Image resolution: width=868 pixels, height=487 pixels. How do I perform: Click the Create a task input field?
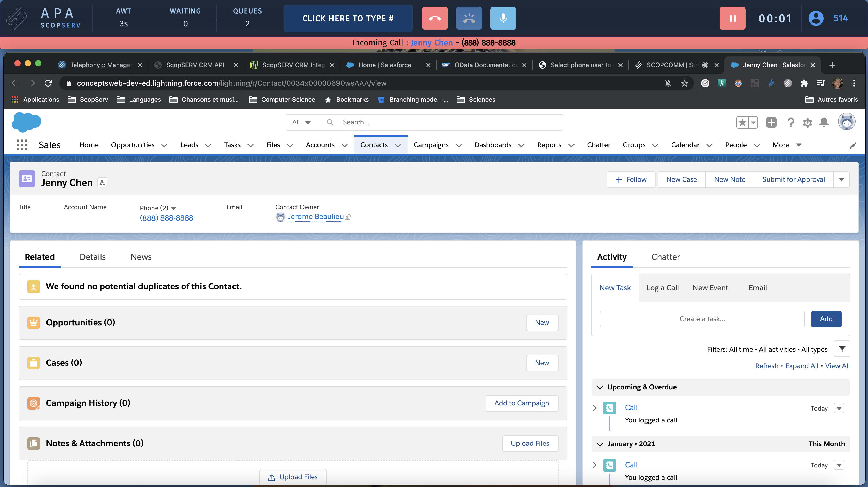[x=702, y=319]
